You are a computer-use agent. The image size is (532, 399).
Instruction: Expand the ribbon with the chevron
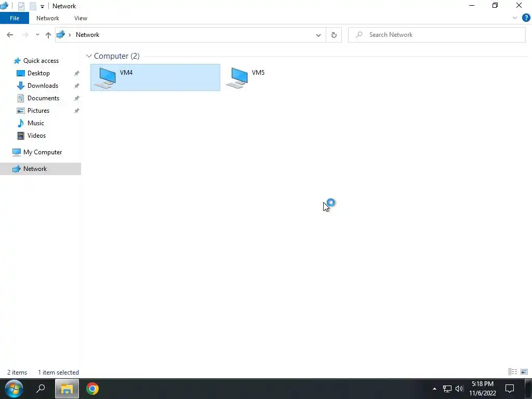[x=515, y=18]
